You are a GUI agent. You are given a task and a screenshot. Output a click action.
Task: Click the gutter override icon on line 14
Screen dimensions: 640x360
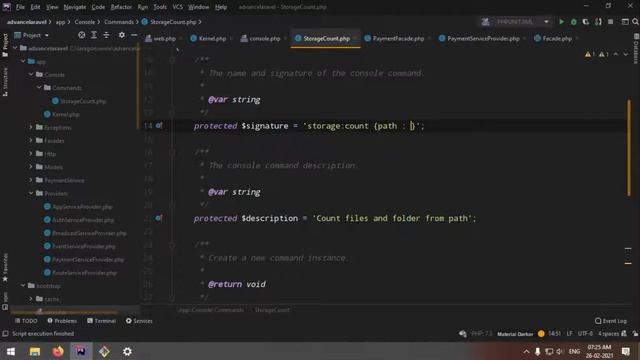(x=159, y=125)
